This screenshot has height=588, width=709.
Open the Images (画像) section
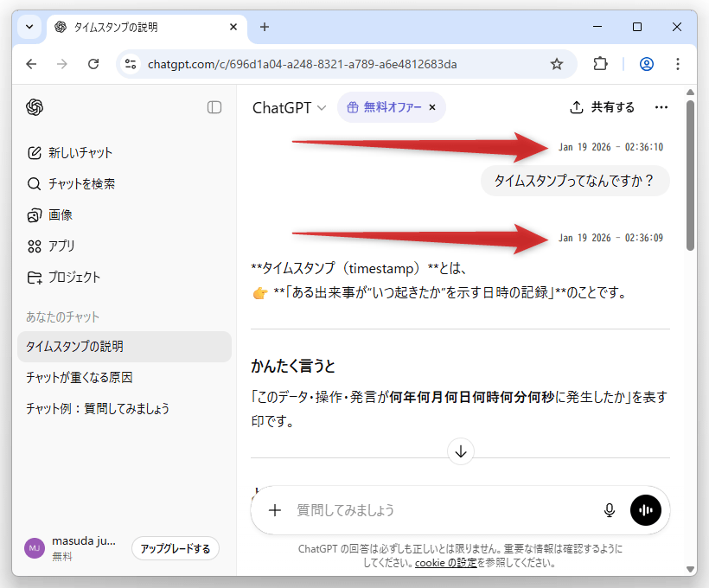60,215
